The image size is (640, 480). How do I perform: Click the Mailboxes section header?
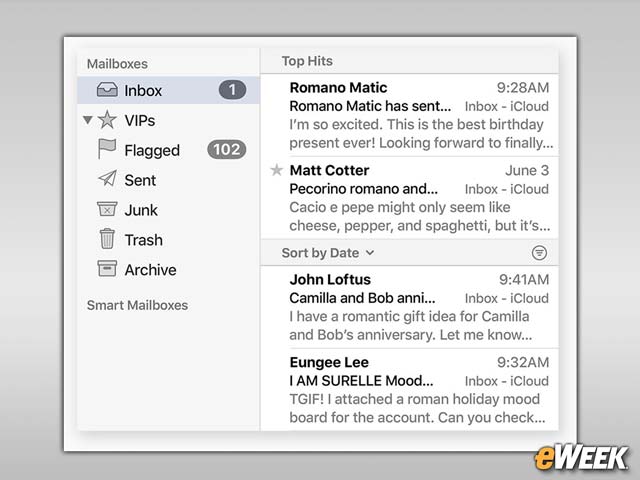(117, 64)
